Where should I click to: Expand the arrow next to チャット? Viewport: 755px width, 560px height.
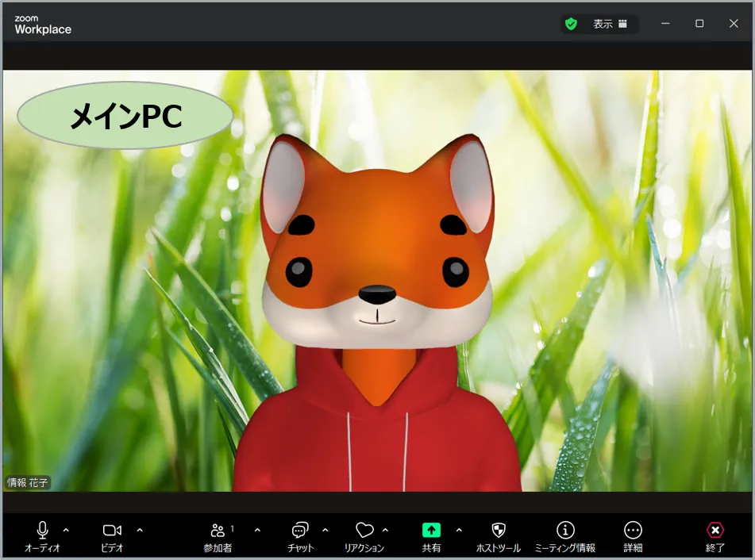(x=325, y=530)
